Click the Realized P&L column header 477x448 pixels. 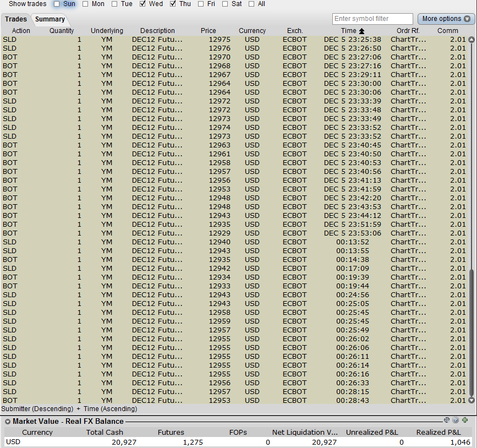coord(438,433)
